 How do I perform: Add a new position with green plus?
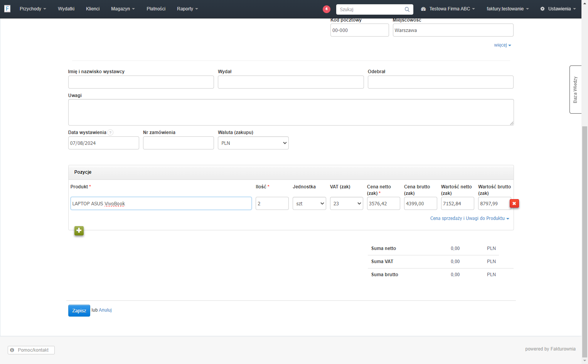coord(79,231)
